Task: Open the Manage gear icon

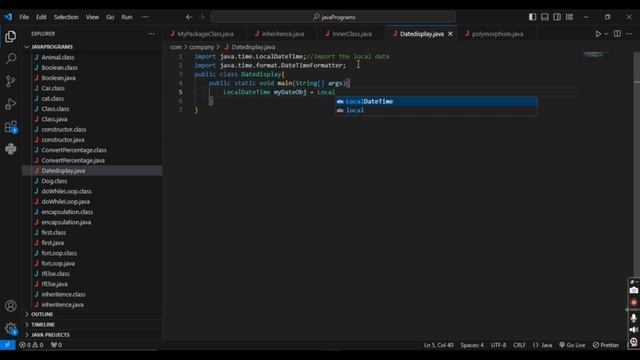Action: [11, 328]
